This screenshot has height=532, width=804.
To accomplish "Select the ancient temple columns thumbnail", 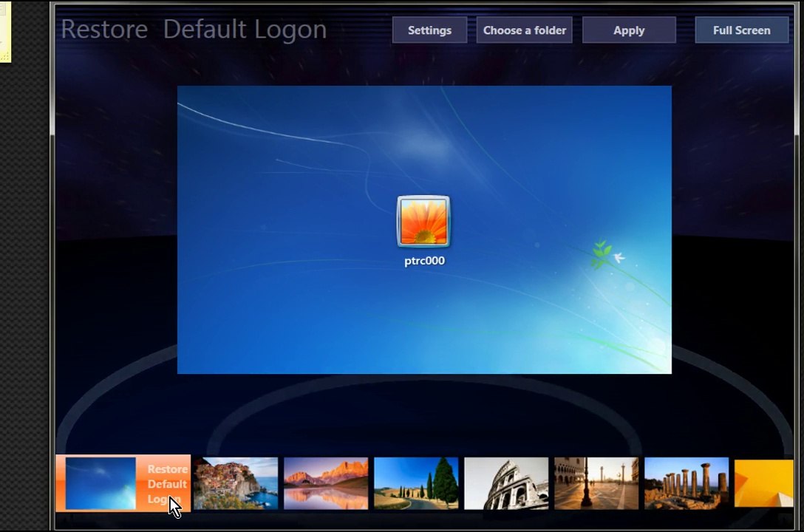I will [687, 483].
